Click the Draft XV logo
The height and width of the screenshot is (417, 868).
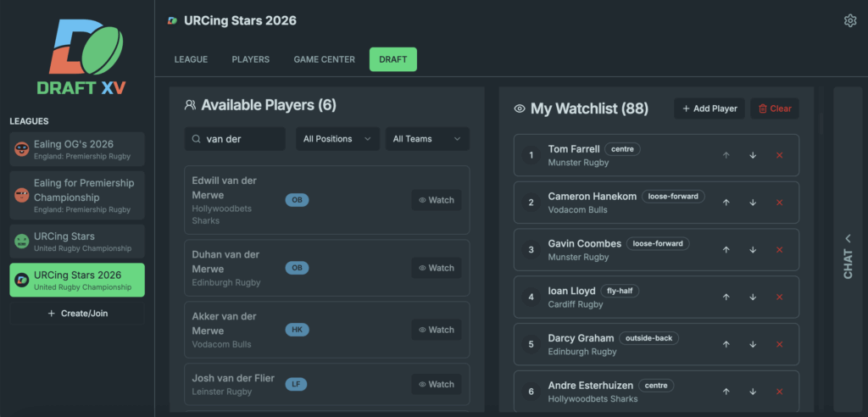click(77, 57)
